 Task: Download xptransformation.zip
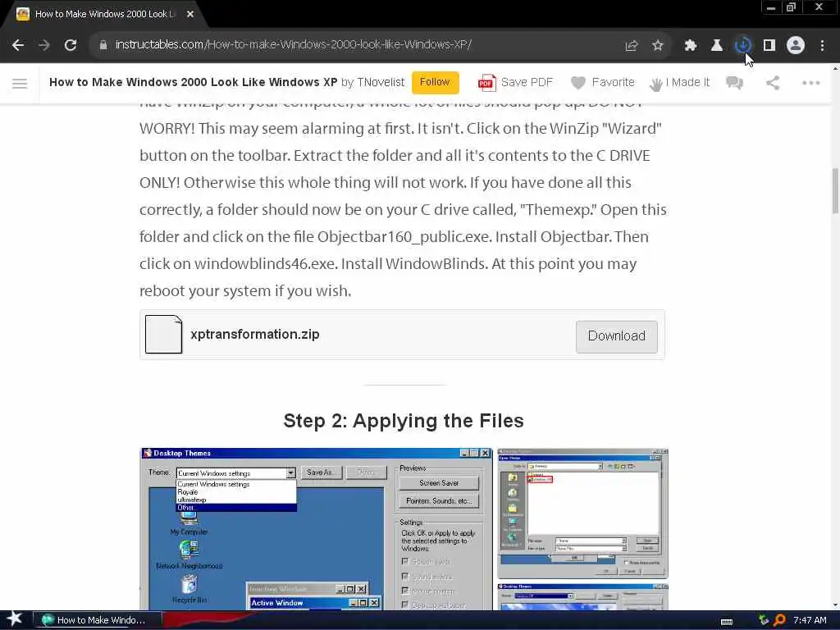tap(617, 336)
